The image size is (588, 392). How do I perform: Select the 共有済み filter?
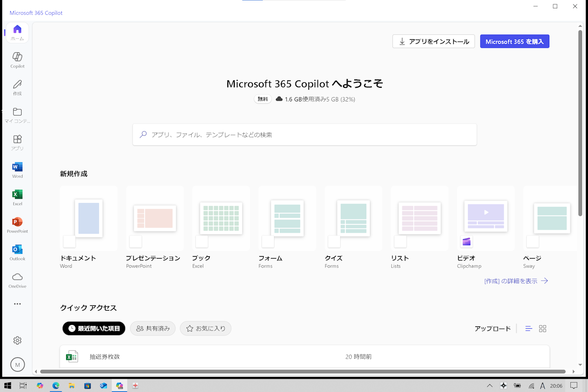tap(153, 328)
